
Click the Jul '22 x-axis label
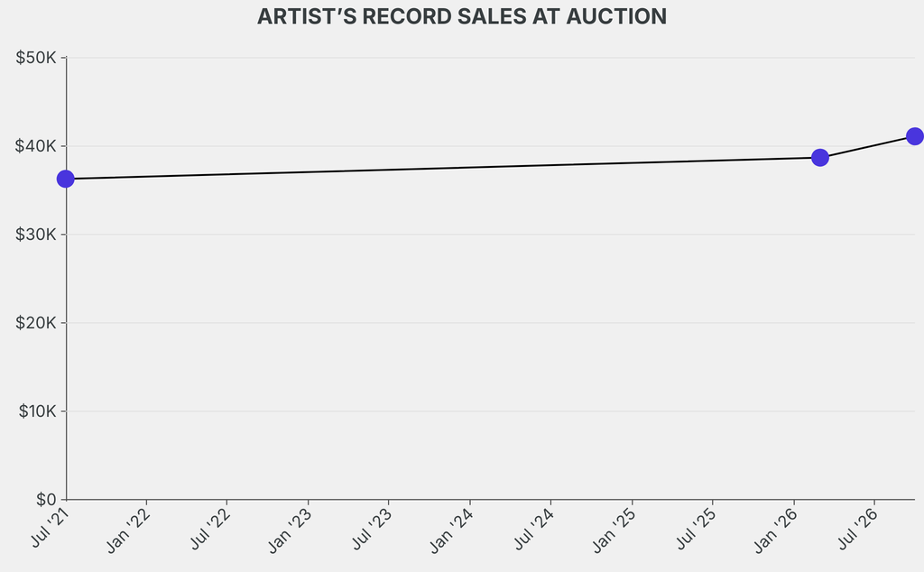210,529
